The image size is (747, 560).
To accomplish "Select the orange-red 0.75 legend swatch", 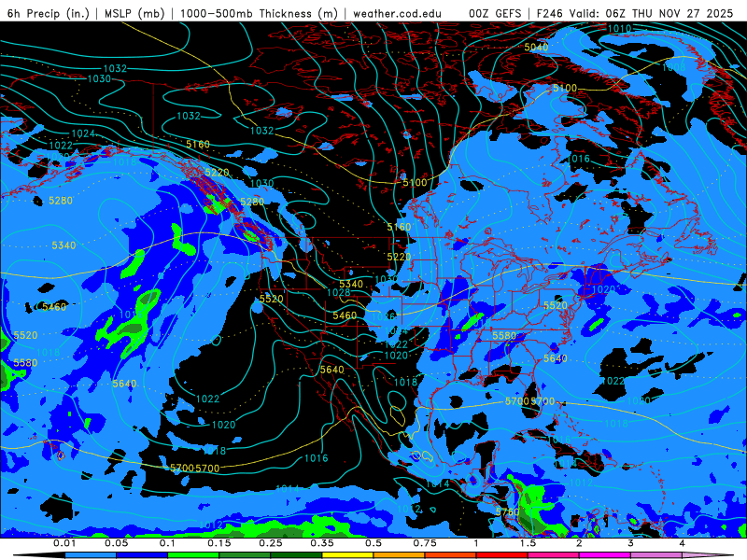I will coord(451,555).
